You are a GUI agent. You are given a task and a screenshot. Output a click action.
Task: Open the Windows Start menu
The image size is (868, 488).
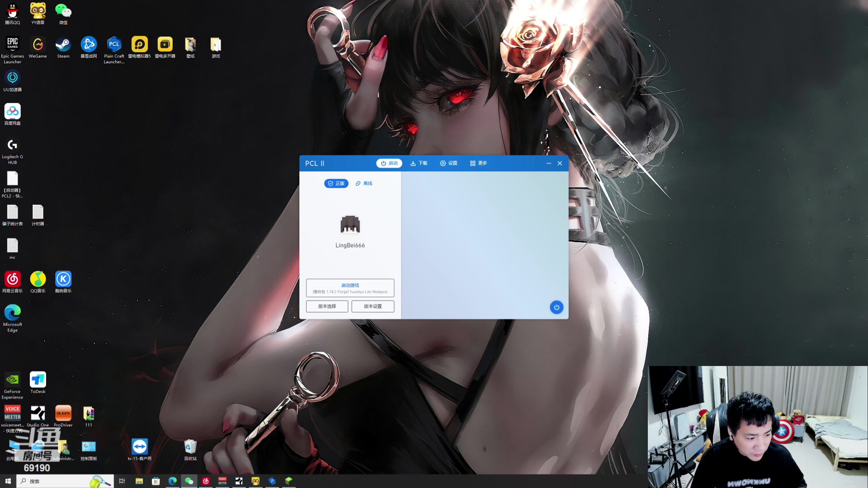coord(8,481)
